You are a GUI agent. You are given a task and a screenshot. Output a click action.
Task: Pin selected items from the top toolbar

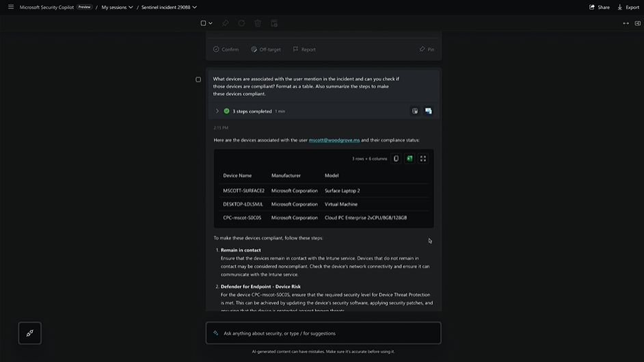[225, 23]
